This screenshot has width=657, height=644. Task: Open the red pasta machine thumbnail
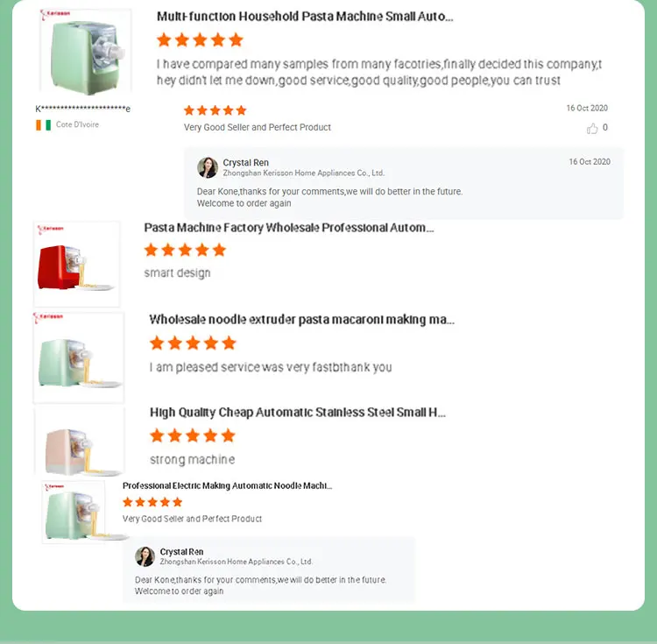pyautogui.click(x=77, y=265)
